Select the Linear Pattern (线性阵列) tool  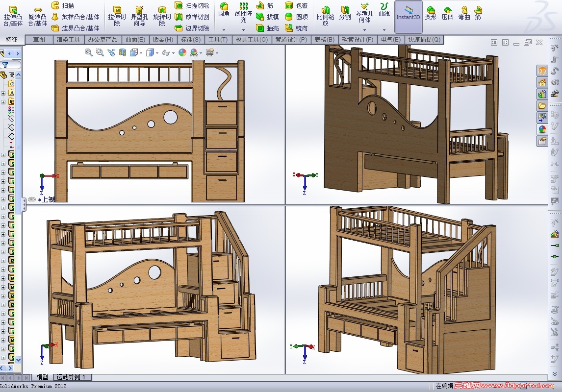[x=243, y=13]
